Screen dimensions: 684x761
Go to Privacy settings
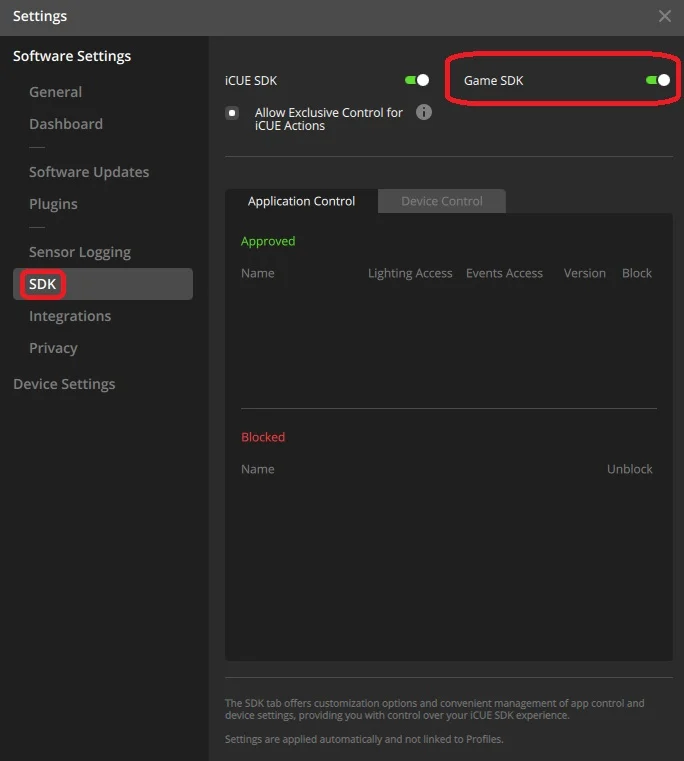(x=53, y=348)
